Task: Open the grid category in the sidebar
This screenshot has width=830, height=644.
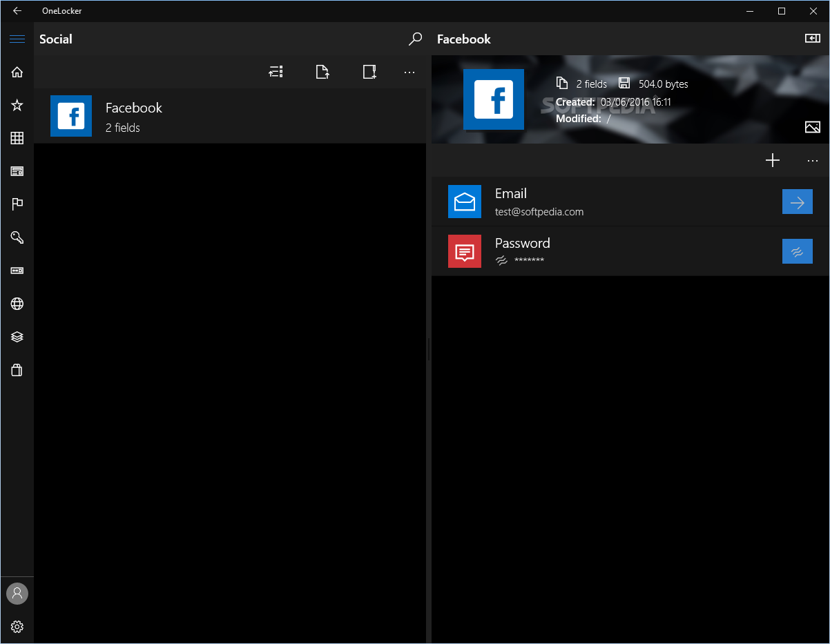Action: pos(17,138)
